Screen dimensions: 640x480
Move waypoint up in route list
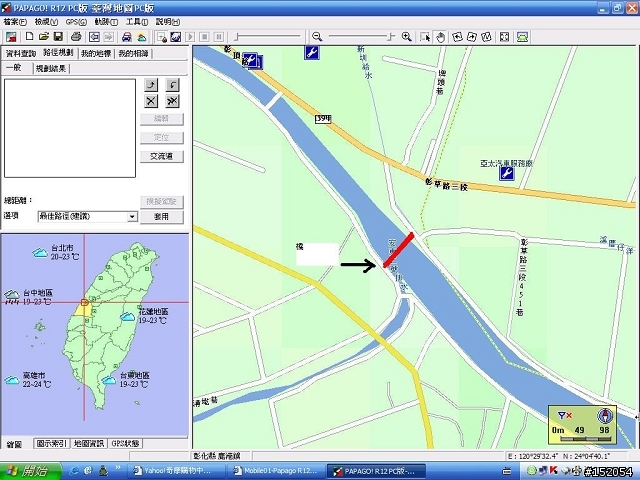pyautogui.click(x=151, y=85)
